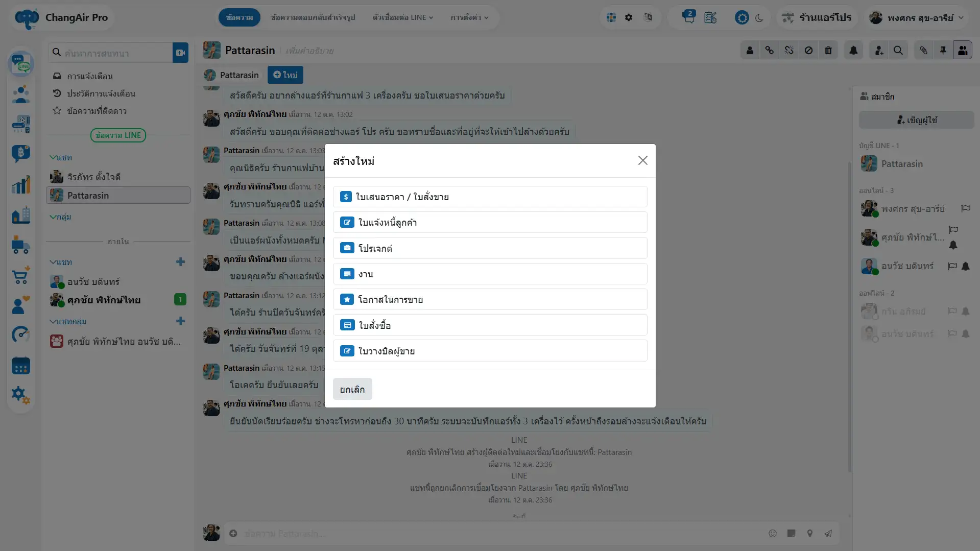Click the gear settings icon in top bar

click(629, 17)
